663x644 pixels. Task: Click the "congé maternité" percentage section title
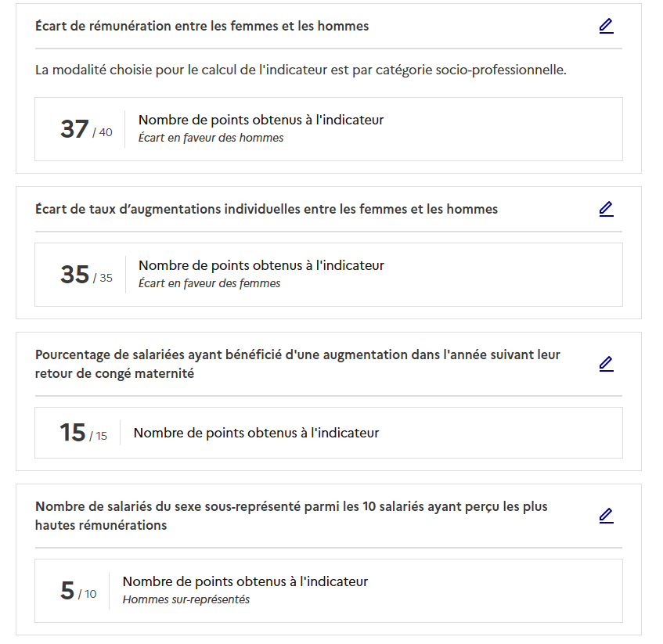tap(297, 364)
